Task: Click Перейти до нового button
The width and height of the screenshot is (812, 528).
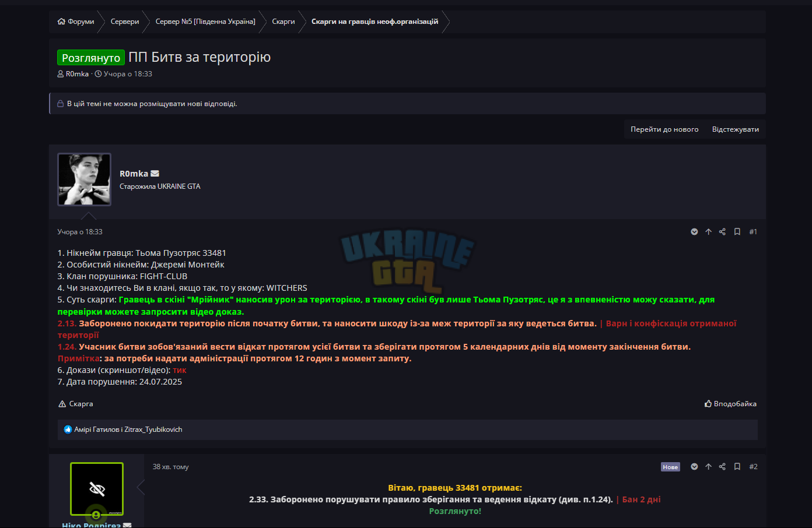Action: point(664,129)
